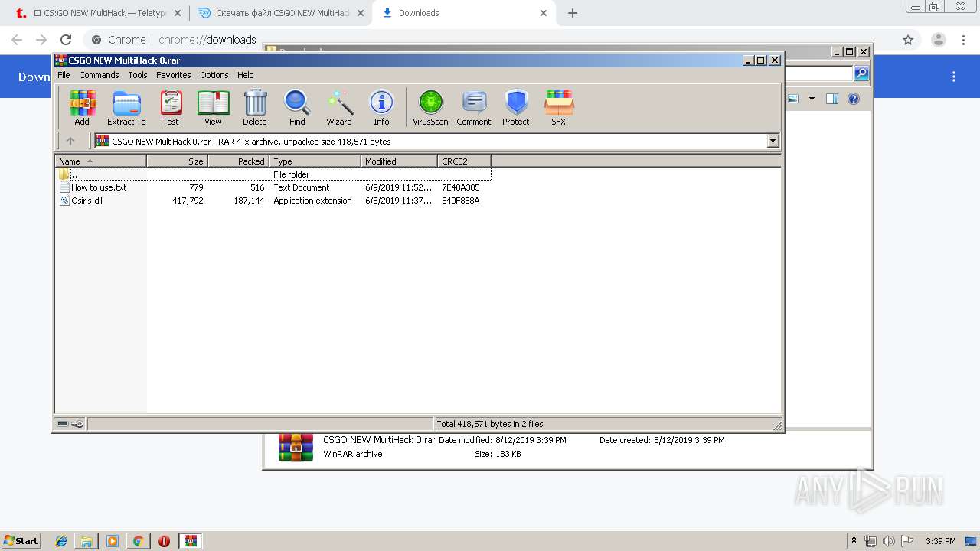This screenshot has width=980, height=551.
Task: Click the volume speaker tray icon
Action: click(x=888, y=541)
